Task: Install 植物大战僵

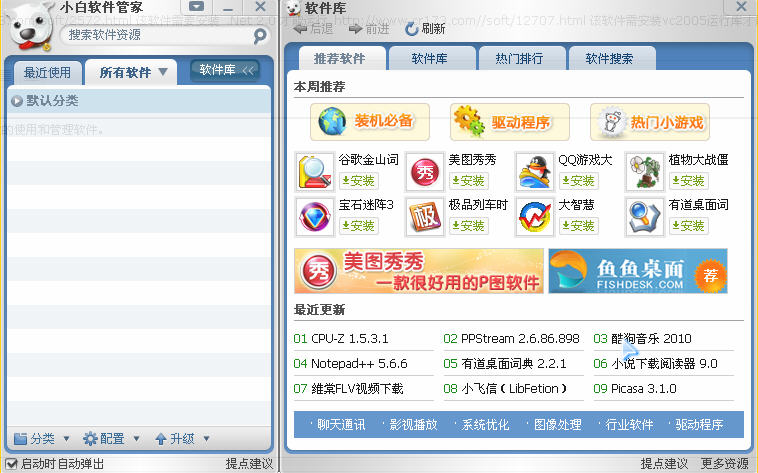Action: click(x=688, y=181)
